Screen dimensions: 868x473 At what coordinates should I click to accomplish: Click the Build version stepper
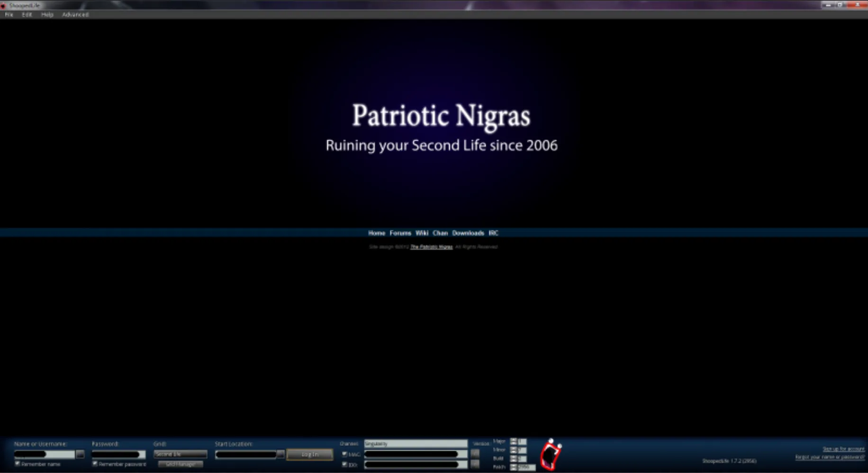(x=513, y=458)
